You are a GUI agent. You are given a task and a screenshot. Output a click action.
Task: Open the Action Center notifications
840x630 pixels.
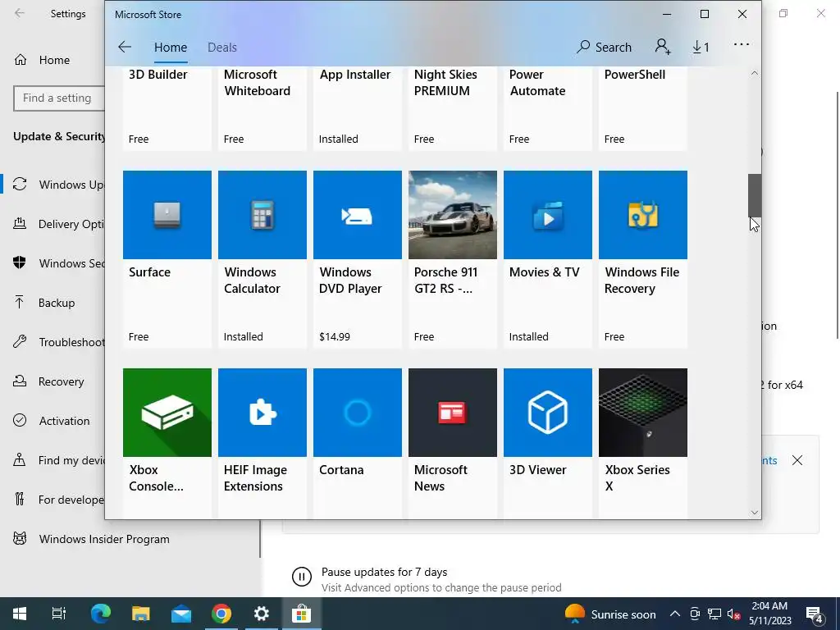click(815, 614)
